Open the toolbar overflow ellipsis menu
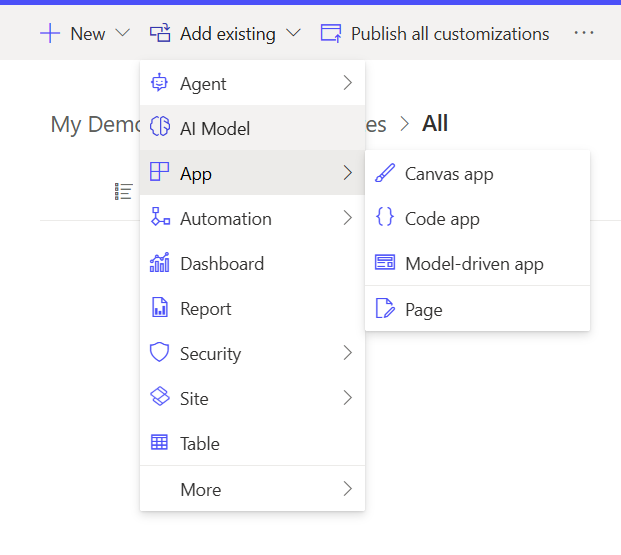This screenshot has width=621, height=555. coord(584,33)
